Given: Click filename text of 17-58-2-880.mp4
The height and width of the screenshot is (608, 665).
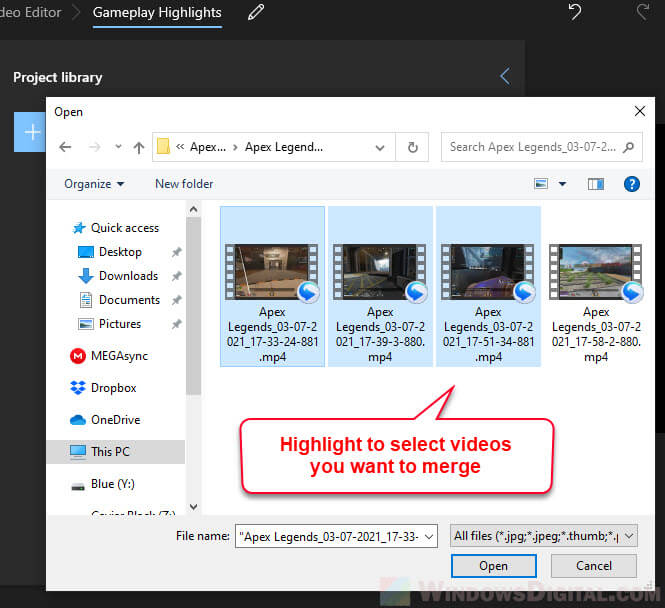Looking at the screenshot, I should pyautogui.click(x=596, y=334).
